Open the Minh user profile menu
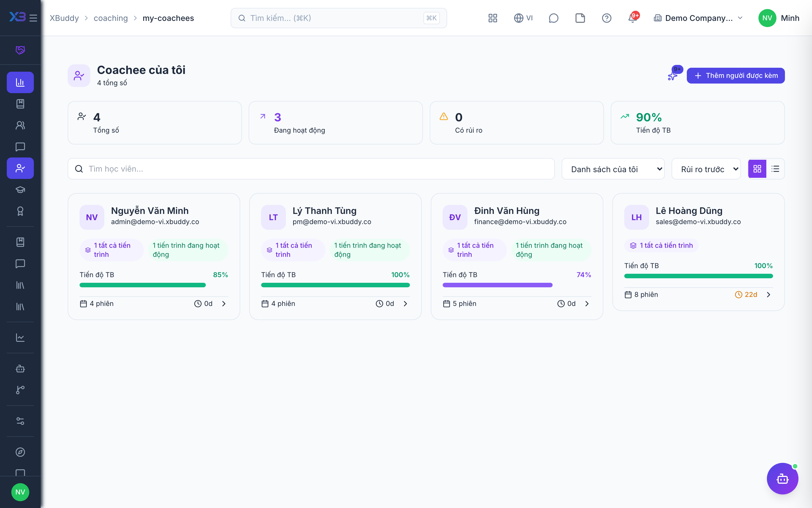812x508 pixels. click(x=779, y=18)
